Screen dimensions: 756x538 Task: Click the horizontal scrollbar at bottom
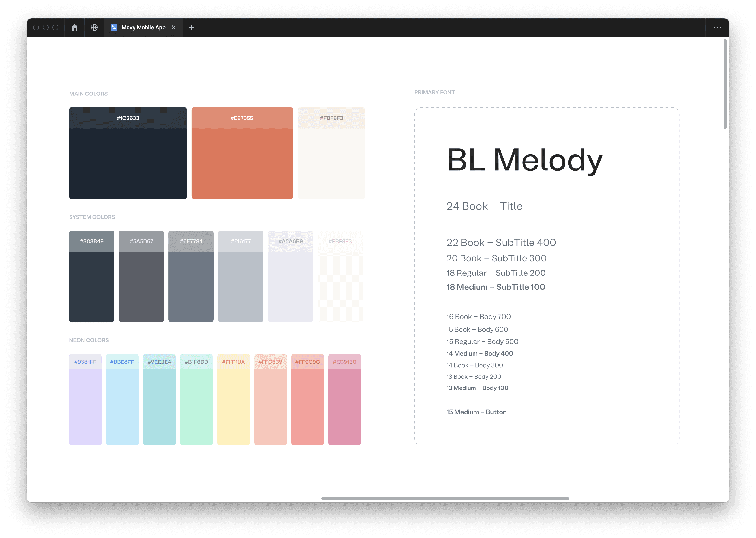pos(445,498)
